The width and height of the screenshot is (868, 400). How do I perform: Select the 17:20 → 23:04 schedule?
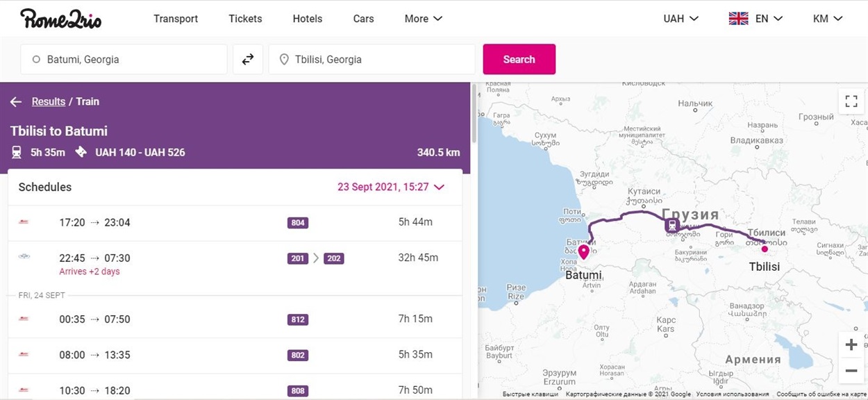pyautogui.click(x=235, y=223)
